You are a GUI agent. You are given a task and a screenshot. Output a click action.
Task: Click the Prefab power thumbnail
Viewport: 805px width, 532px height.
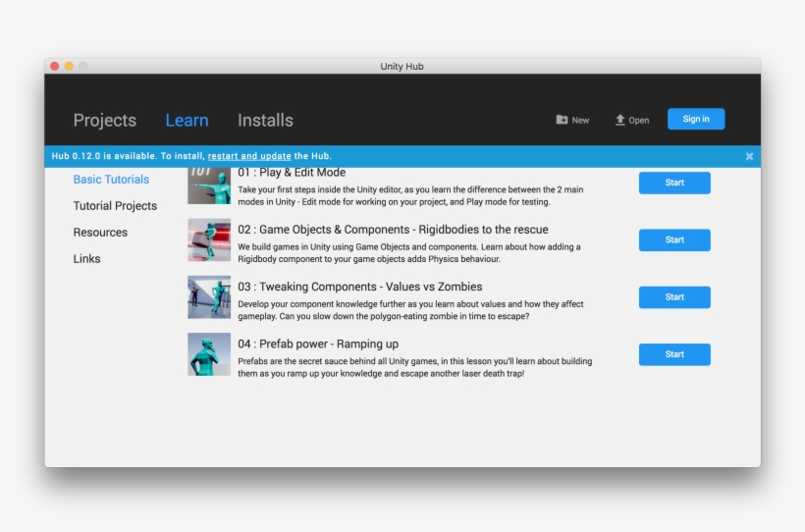coord(209,354)
